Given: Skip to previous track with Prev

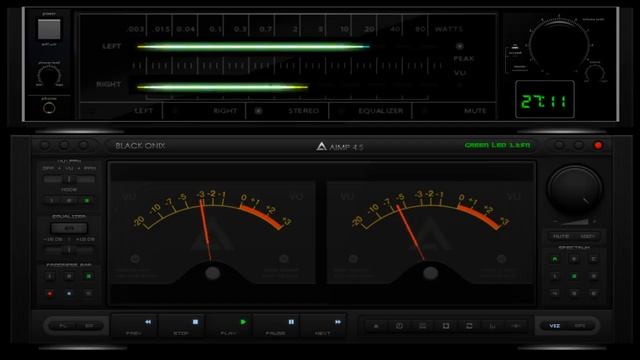Looking at the screenshot, I should pos(134,326).
